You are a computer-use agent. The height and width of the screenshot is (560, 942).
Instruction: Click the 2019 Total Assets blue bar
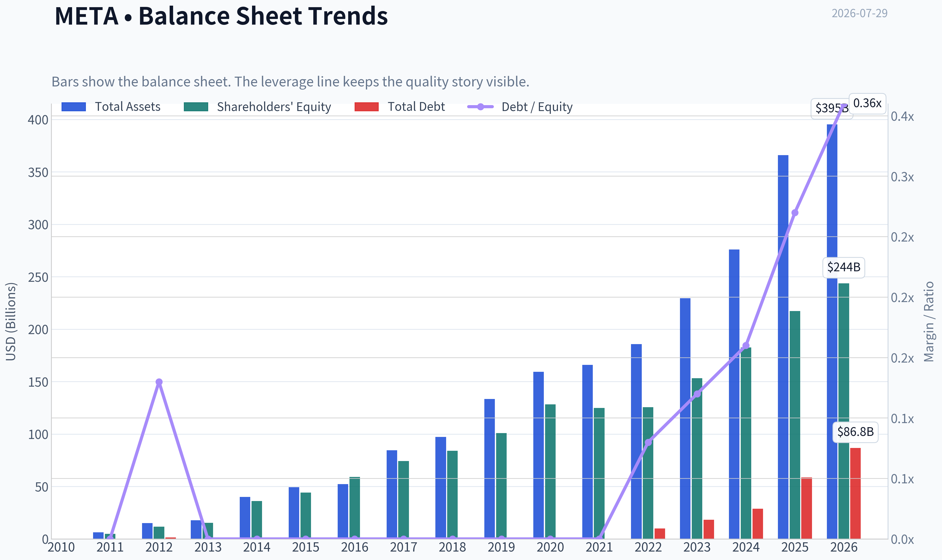(x=489, y=469)
